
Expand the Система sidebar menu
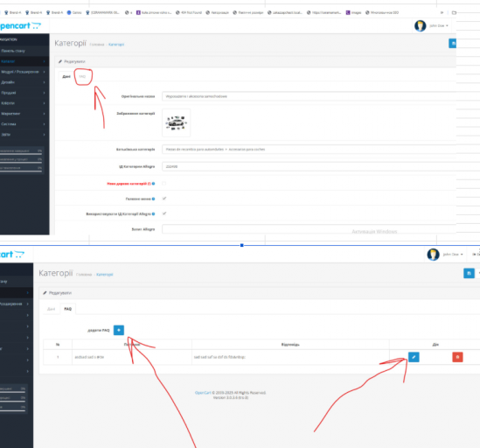click(24, 123)
